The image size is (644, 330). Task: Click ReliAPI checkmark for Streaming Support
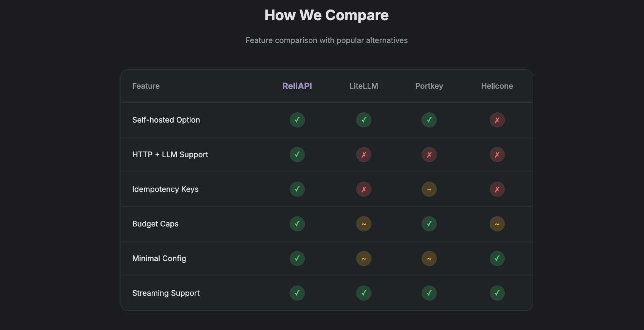297,293
